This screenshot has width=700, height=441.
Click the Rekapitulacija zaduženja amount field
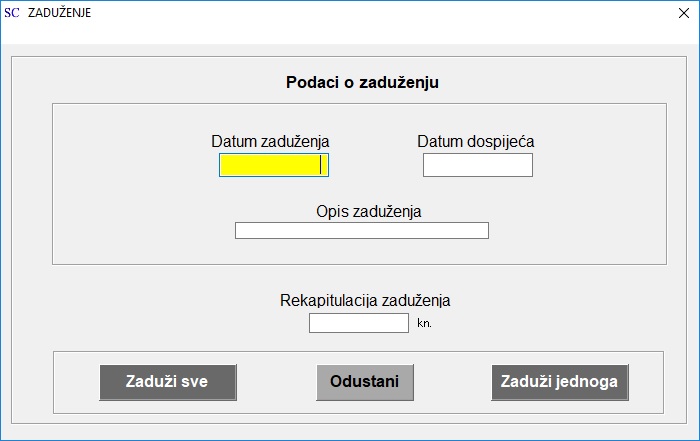point(358,323)
